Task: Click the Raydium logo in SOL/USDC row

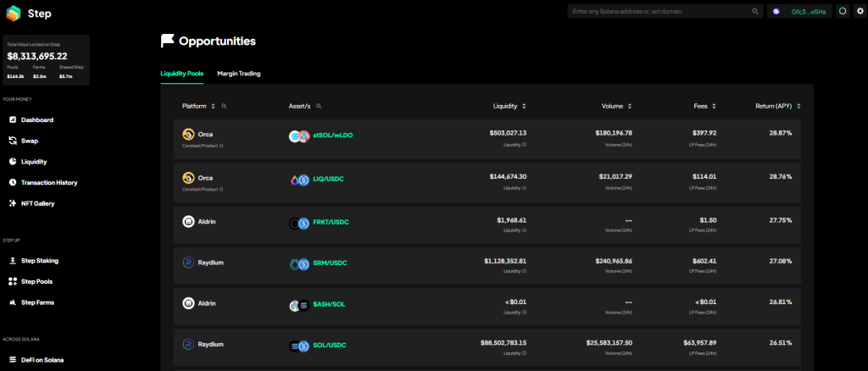Action: (x=188, y=345)
